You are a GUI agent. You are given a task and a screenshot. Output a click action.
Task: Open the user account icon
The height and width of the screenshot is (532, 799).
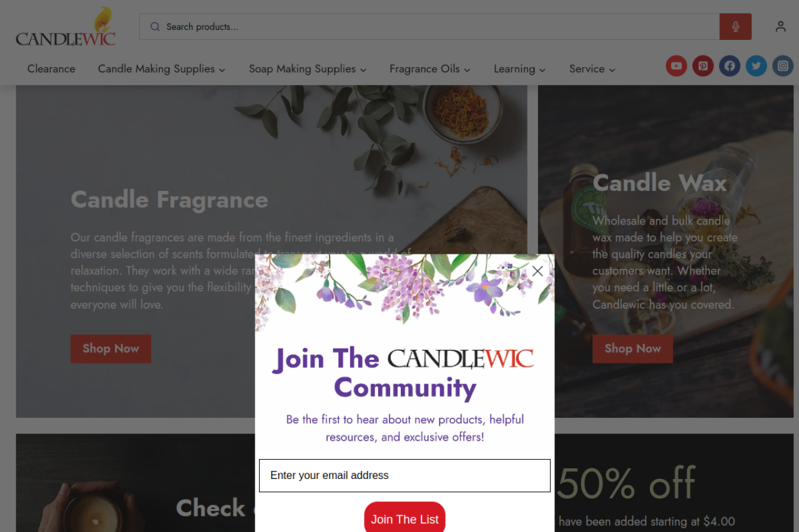click(780, 27)
